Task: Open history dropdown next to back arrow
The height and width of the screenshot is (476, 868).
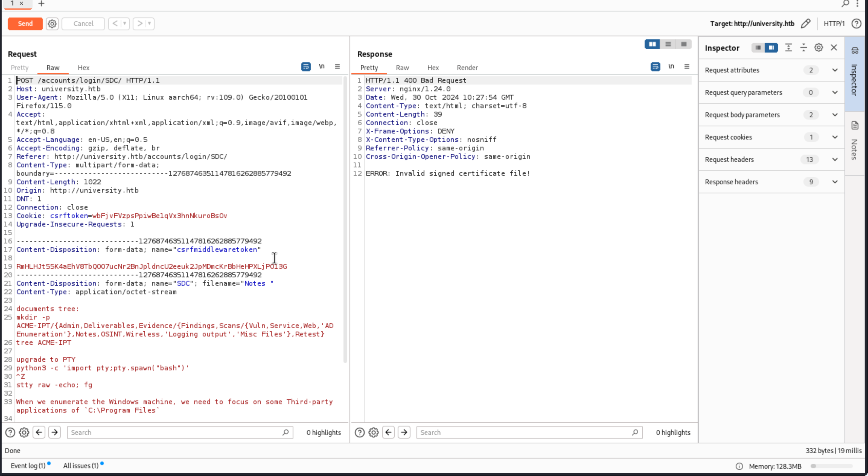Action: click(125, 24)
